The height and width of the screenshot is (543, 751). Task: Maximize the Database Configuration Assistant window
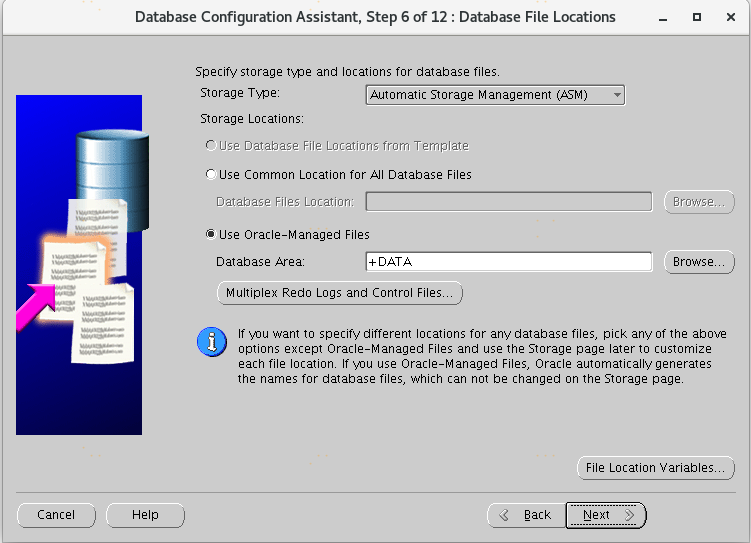(x=697, y=17)
